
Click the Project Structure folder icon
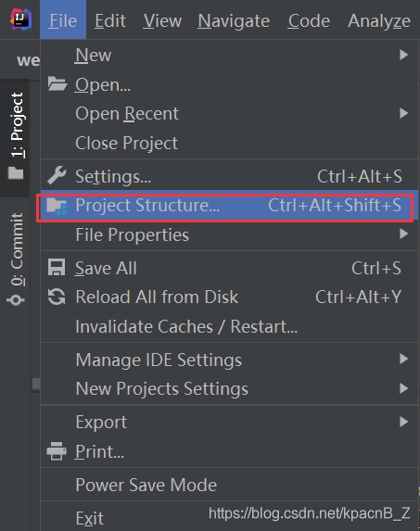click(x=57, y=206)
